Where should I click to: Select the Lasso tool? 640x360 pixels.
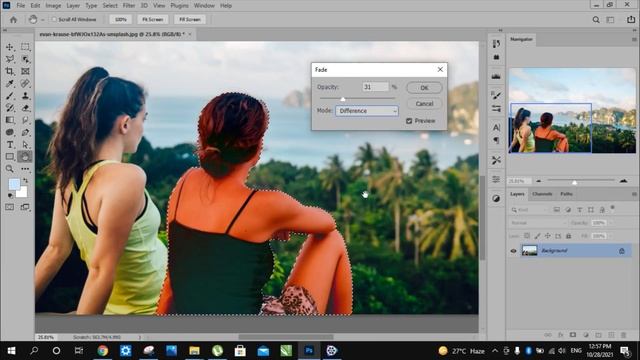[10, 59]
